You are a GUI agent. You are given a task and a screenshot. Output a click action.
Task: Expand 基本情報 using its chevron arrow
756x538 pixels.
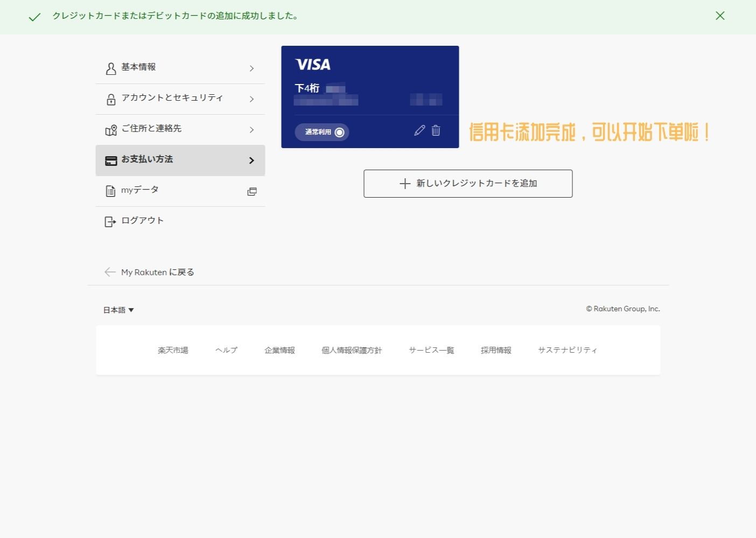[x=251, y=68]
